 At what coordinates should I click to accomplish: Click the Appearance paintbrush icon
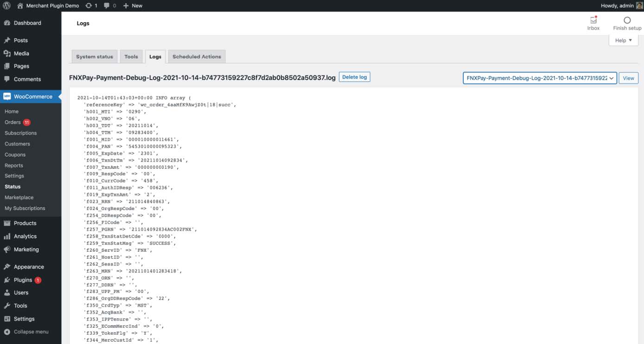pos(7,267)
